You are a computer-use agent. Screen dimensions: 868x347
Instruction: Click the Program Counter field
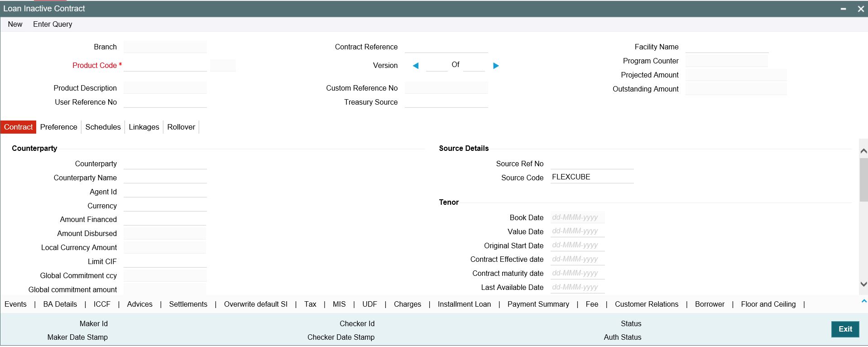[x=727, y=61]
